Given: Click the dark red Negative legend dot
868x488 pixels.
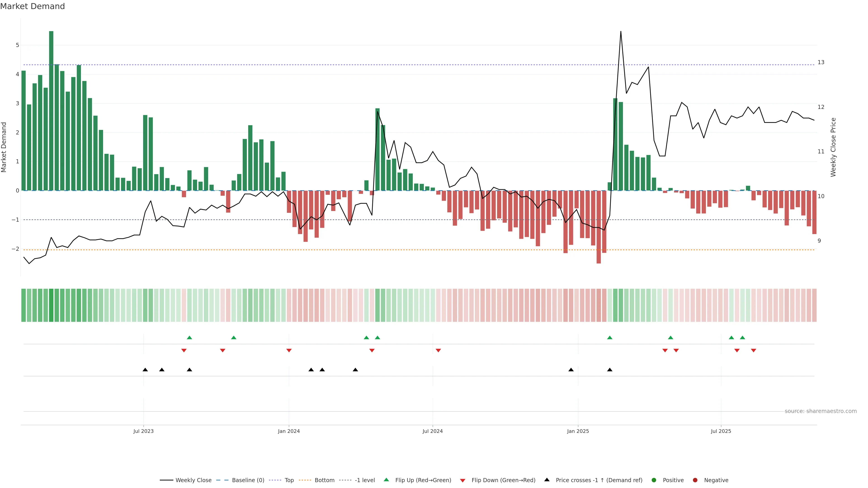Looking at the screenshot, I should (695, 480).
